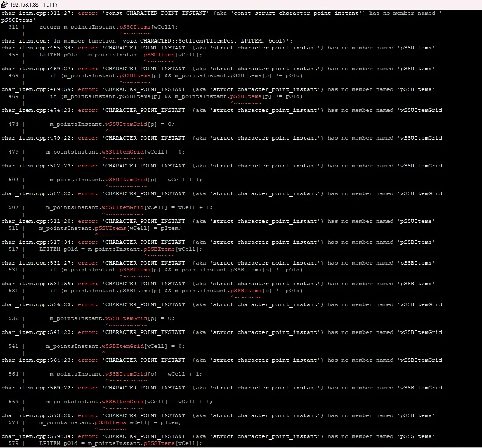Click the char_item.cpp:536:23 error location
Viewport: 482px width, 448px height.
[x=37, y=304]
